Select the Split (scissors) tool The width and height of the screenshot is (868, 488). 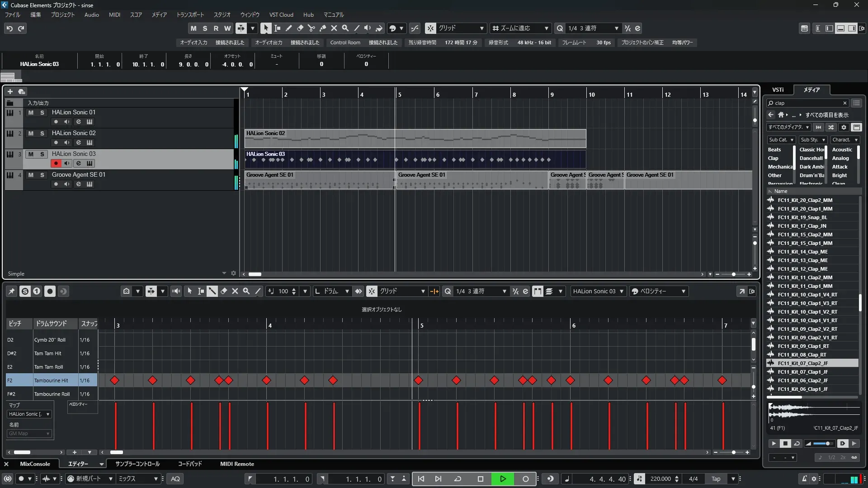click(311, 28)
